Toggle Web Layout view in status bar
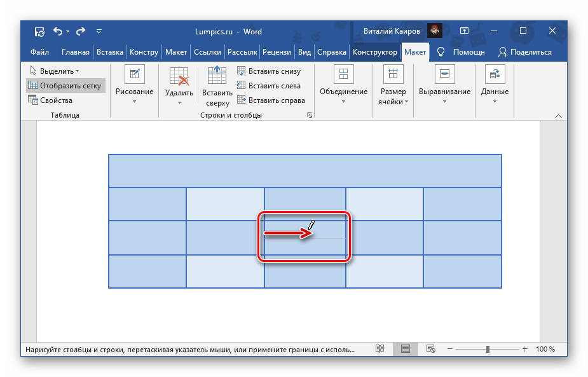This screenshot has height=377, width=588. (430, 349)
